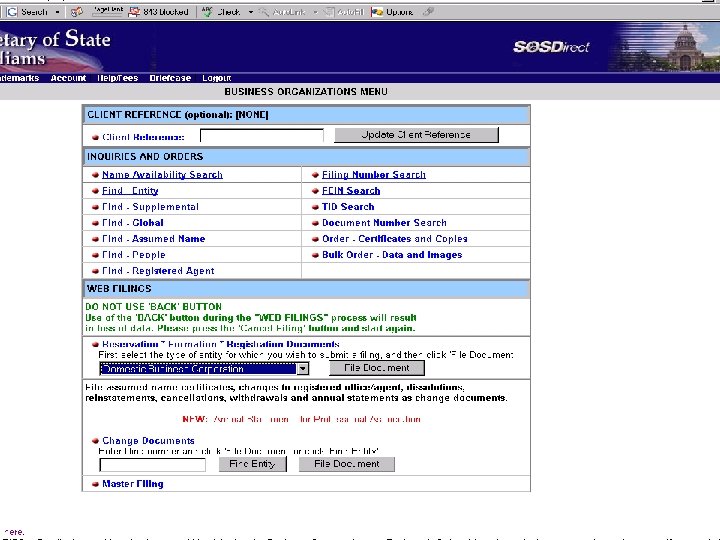
Task: Open the Account menu
Action: coord(68,78)
